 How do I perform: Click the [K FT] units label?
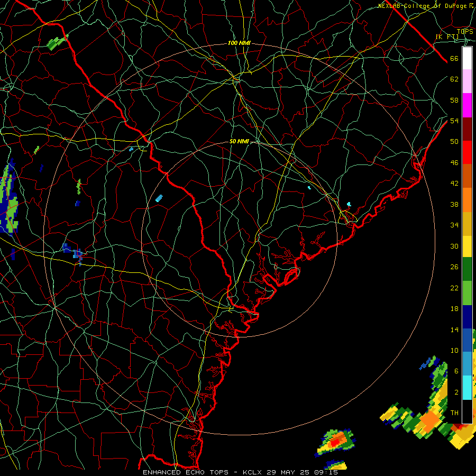(447, 37)
